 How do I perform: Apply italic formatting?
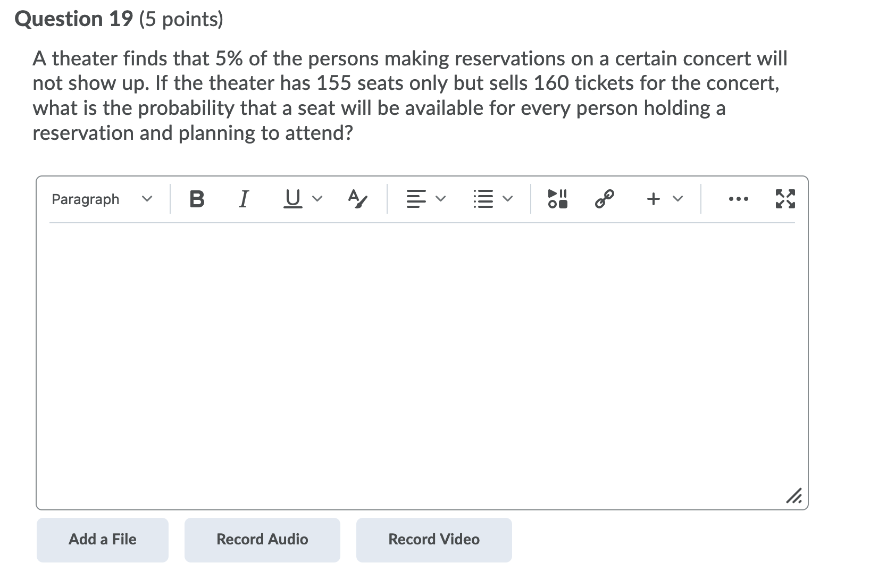243,199
